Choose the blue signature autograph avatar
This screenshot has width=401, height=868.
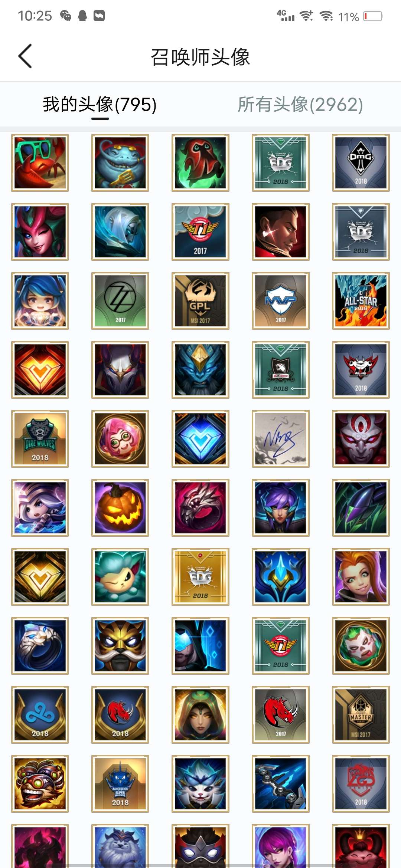[281, 439]
